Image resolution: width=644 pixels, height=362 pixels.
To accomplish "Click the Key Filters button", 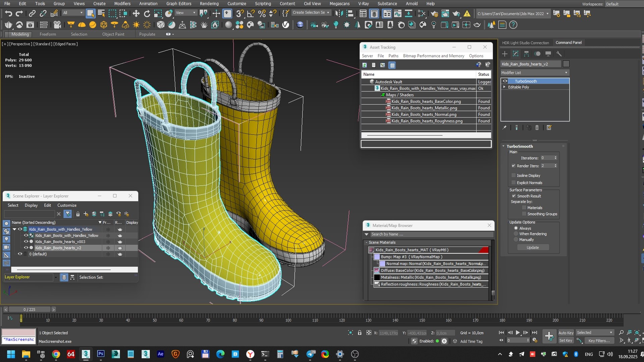I will coord(599,341).
